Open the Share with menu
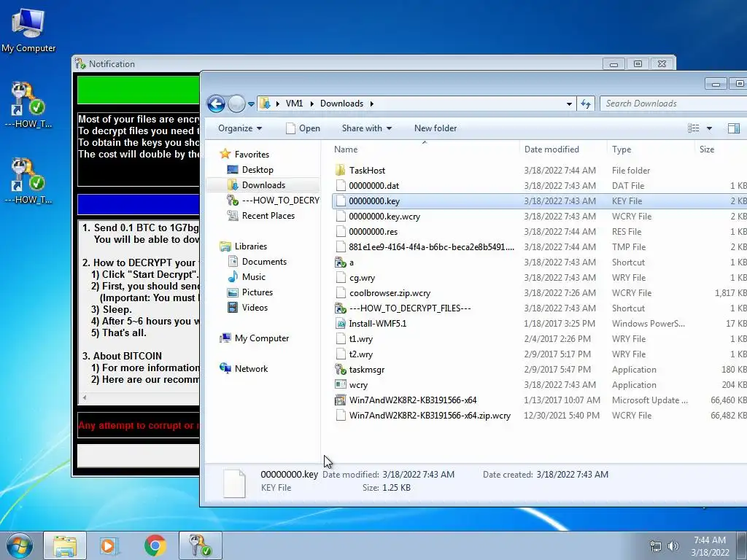Viewport: 747px width, 560px height. click(366, 128)
